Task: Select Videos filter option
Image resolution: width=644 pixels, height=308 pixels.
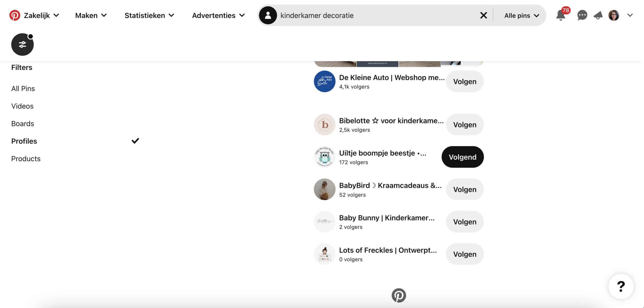Action: [22, 106]
